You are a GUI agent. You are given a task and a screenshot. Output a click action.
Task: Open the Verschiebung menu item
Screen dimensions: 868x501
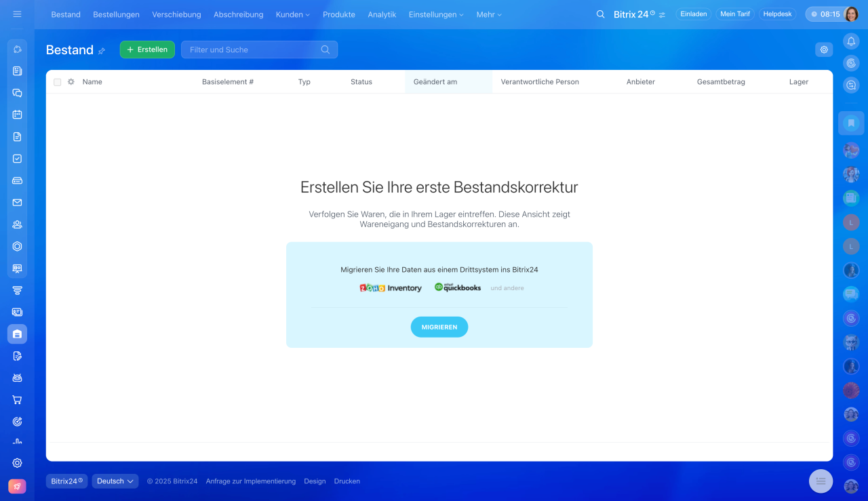pos(176,14)
